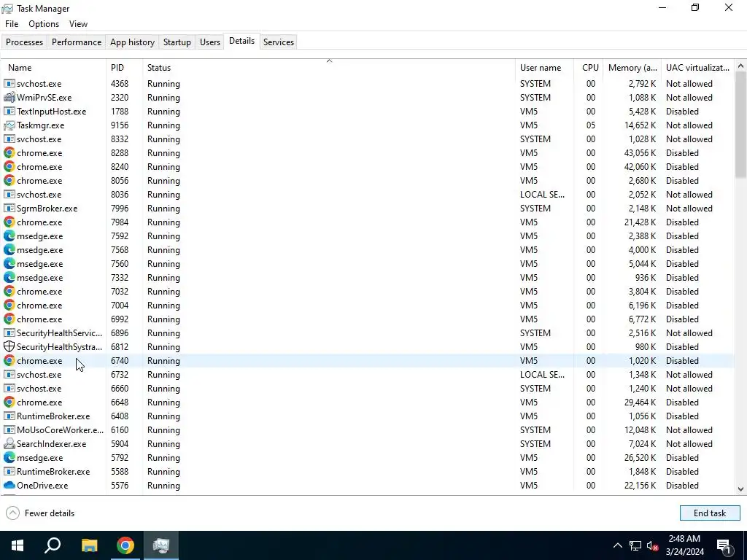Click msedge.exe icon with PID 7592
Image resolution: width=747 pixels, height=560 pixels.
click(9, 236)
